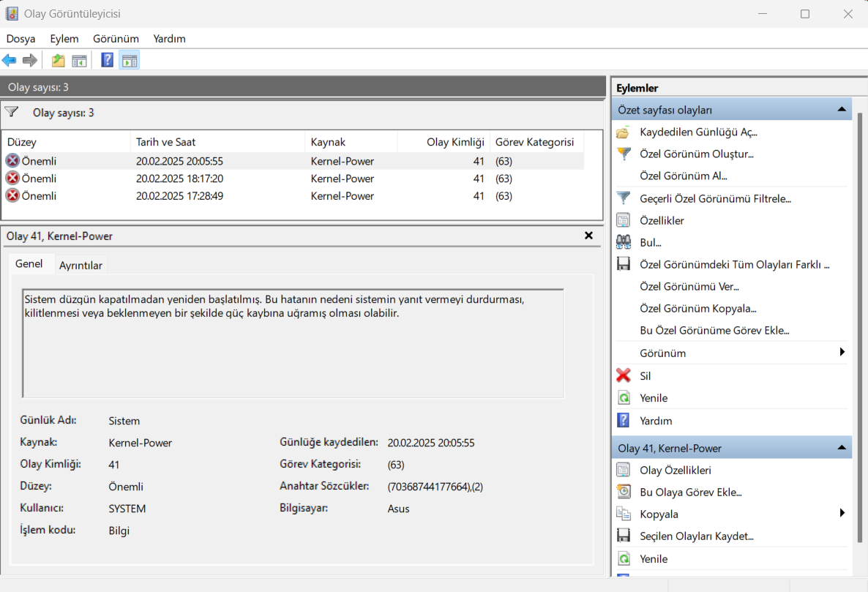868x592 pixels.
Task: Click the binoculars icon next to Bul...
Action: tap(624, 242)
